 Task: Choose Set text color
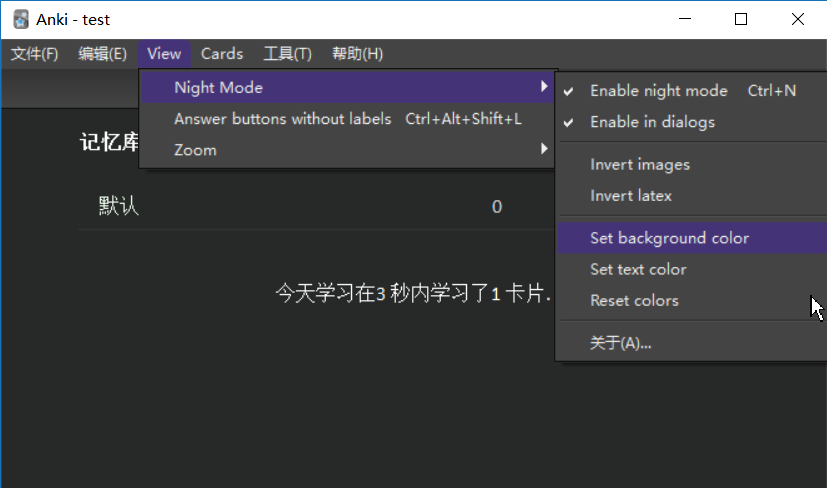pyautogui.click(x=638, y=269)
